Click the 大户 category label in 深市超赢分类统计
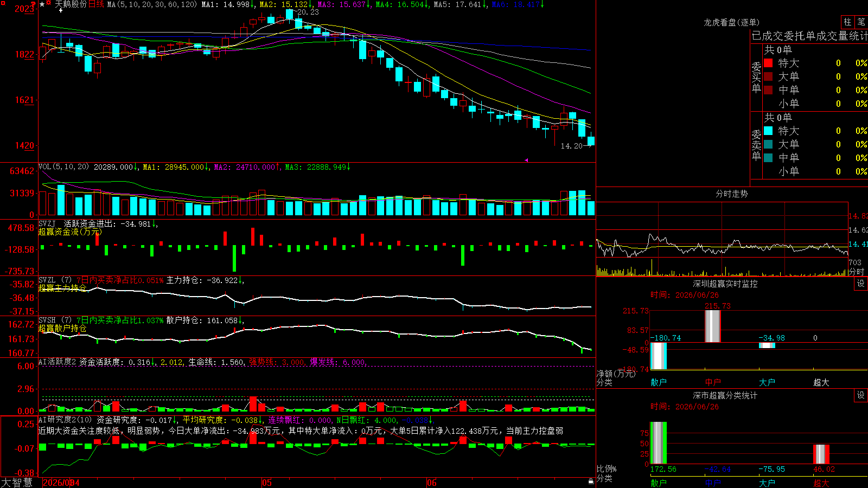This screenshot has height=488, width=868. pos(767,483)
